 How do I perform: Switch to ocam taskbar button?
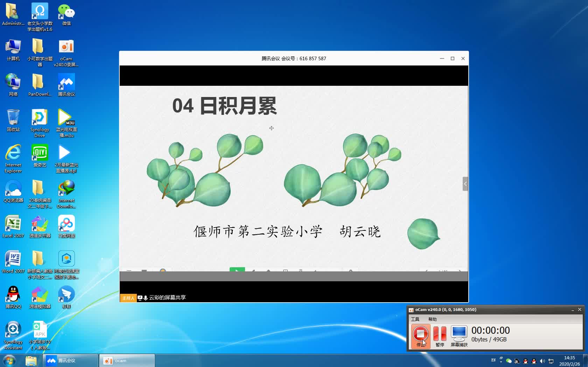pyautogui.click(x=127, y=360)
